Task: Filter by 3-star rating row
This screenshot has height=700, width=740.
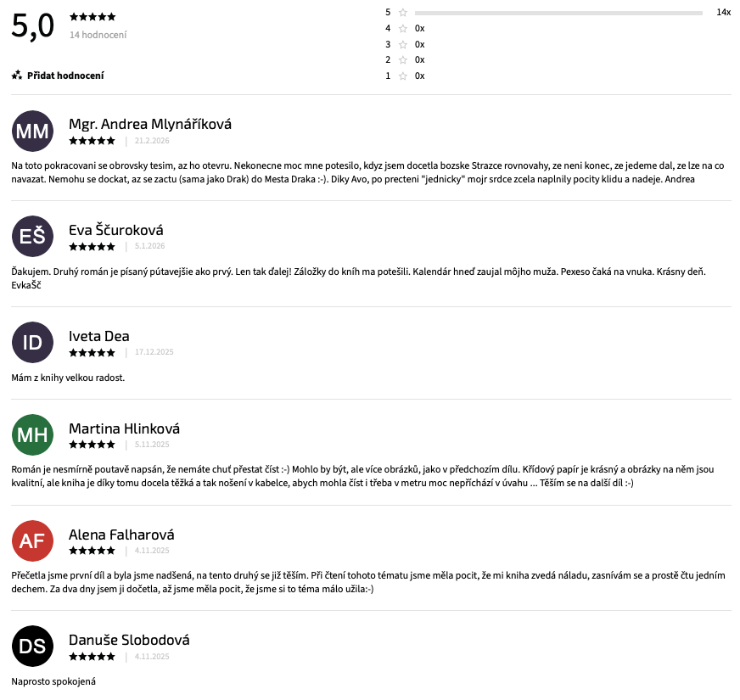Action: coord(405,44)
